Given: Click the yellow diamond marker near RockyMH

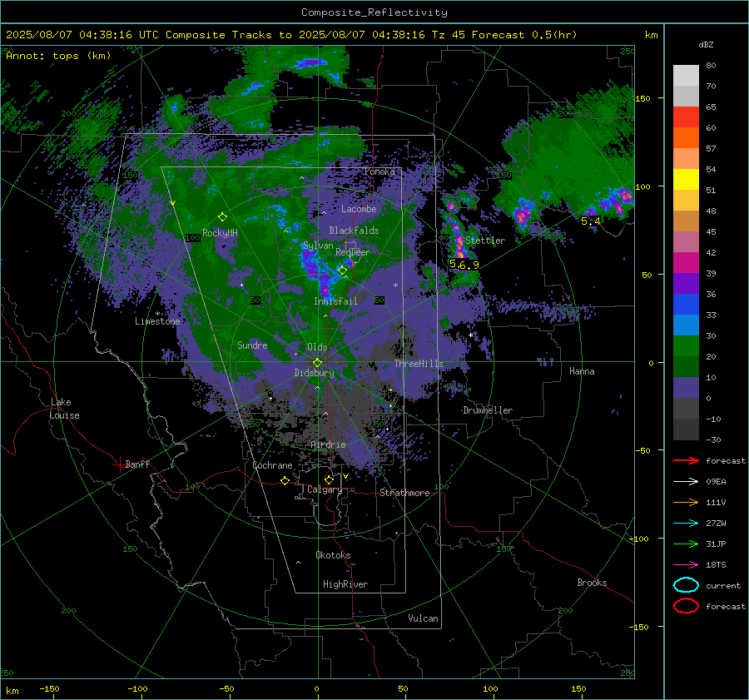Looking at the screenshot, I should point(222,217).
